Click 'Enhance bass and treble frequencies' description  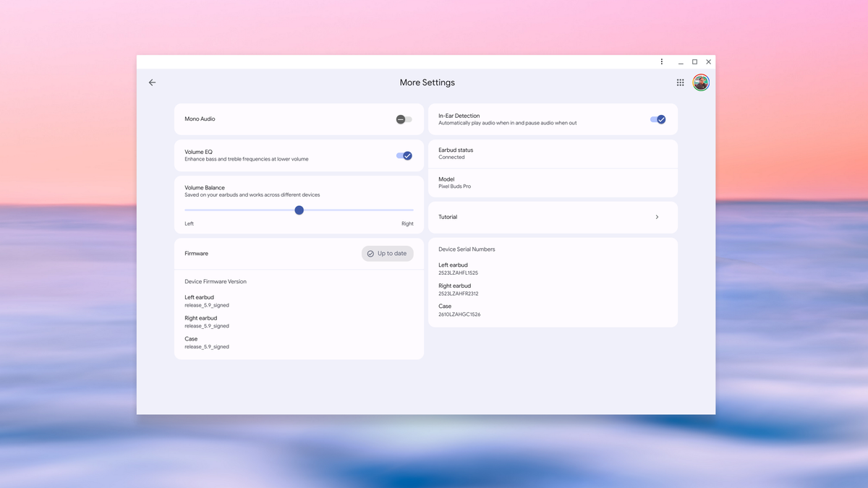tap(247, 159)
